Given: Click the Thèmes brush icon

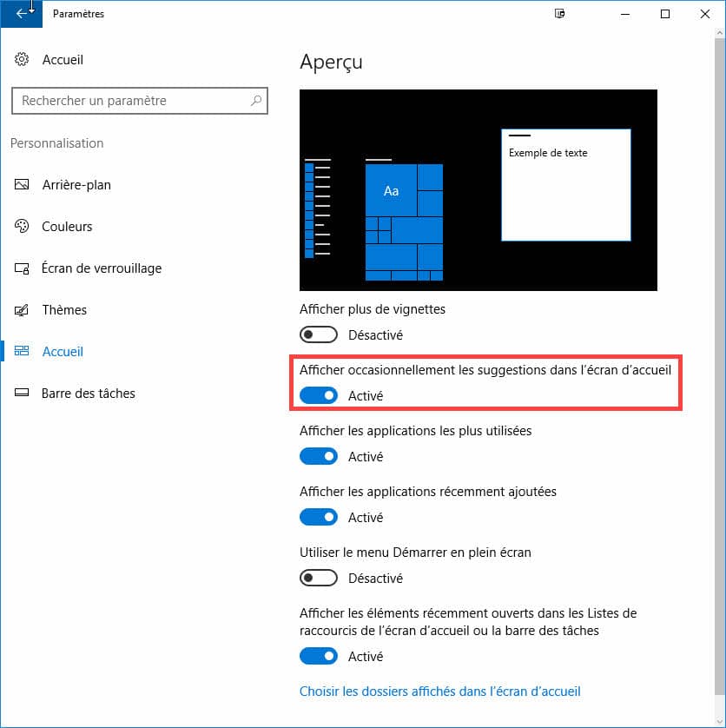Looking at the screenshot, I should coord(22,309).
